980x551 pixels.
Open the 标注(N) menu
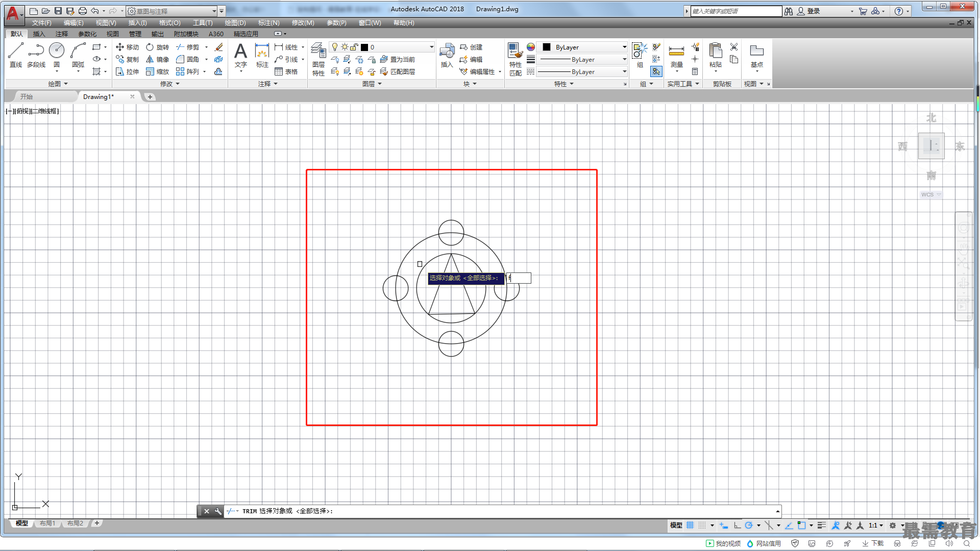point(268,23)
